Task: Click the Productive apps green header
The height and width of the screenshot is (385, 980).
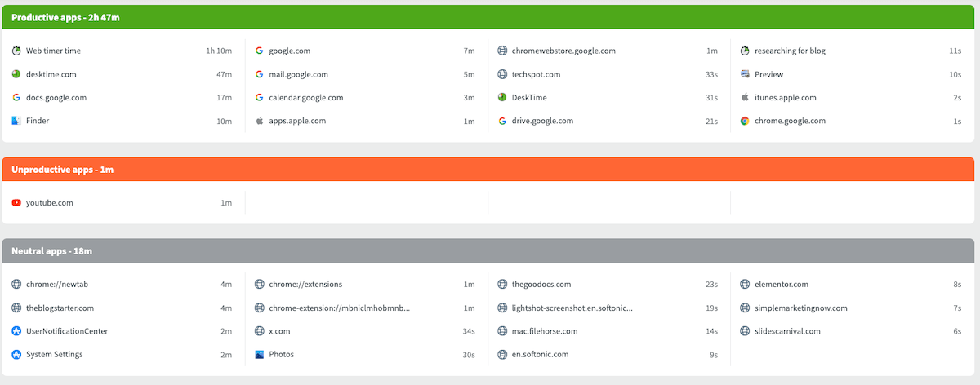Action: pos(488,17)
